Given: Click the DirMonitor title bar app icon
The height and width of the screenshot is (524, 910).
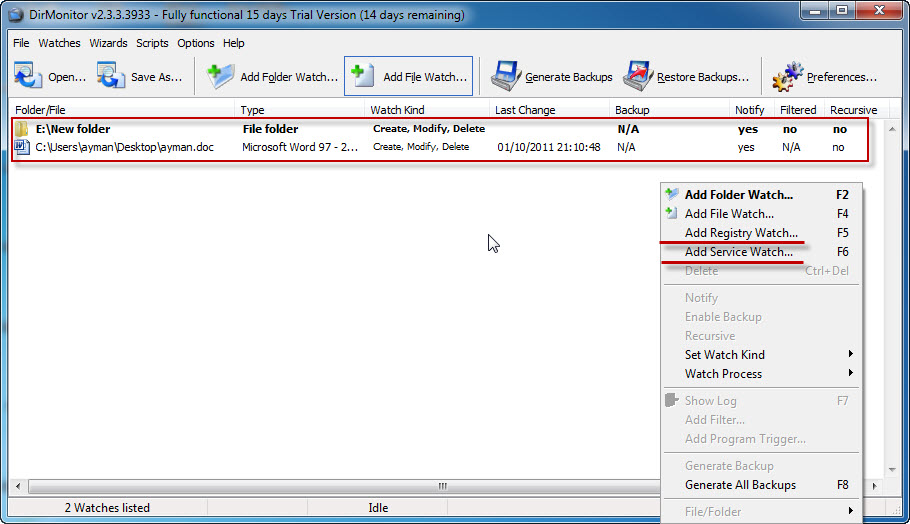Looking at the screenshot, I should click(16, 15).
